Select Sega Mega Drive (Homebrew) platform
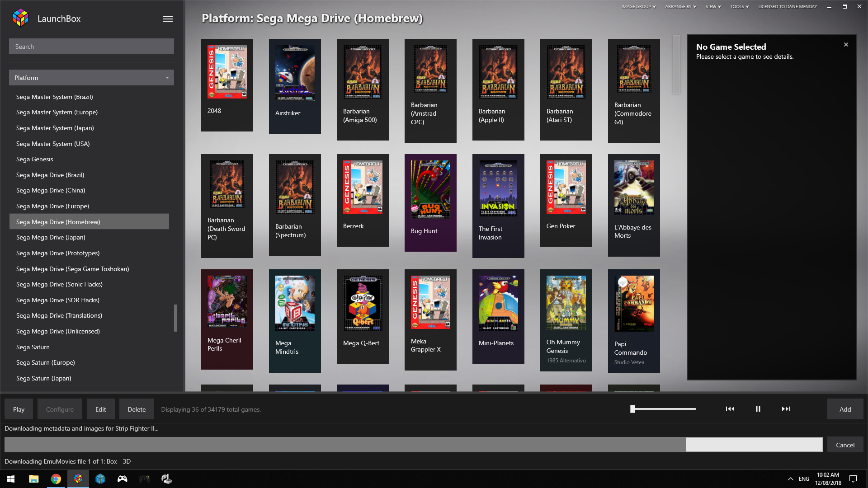 pyautogui.click(x=89, y=222)
